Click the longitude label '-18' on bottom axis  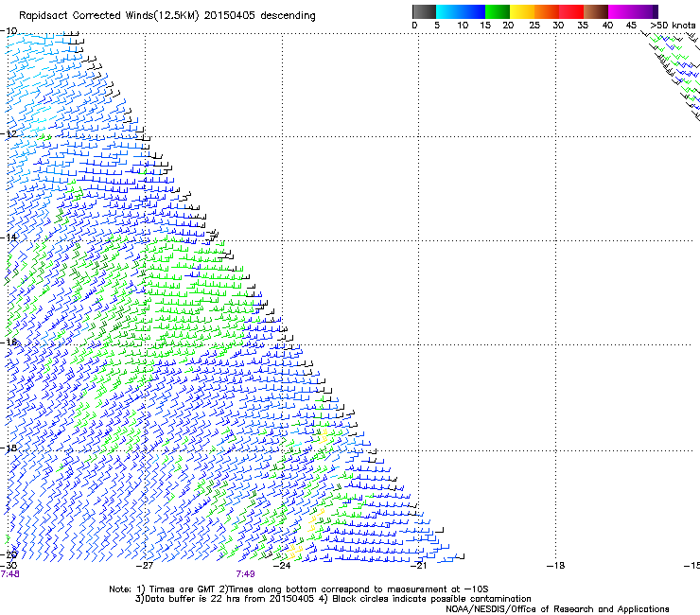555,566
